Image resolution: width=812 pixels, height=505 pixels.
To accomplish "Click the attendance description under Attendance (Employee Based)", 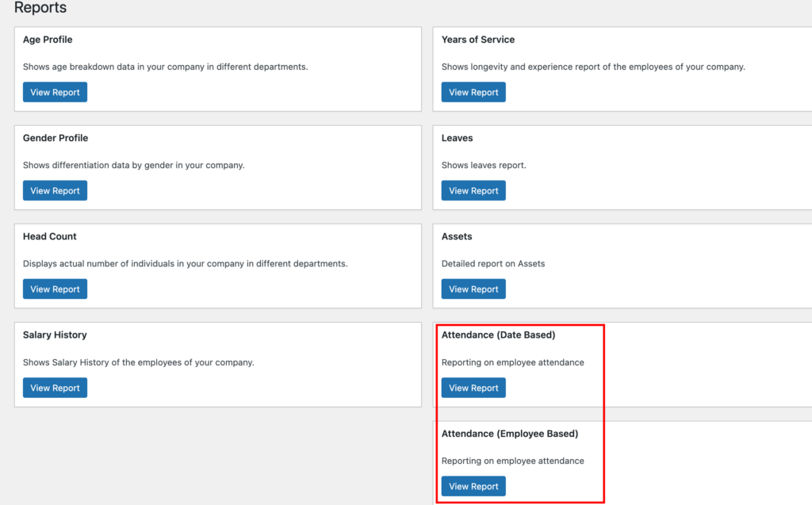I will click(513, 461).
